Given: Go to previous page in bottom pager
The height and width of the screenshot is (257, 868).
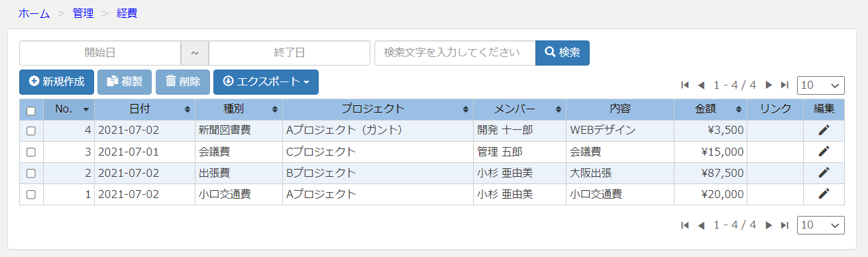Looking at the screenshot, I should tap(701, 225).
